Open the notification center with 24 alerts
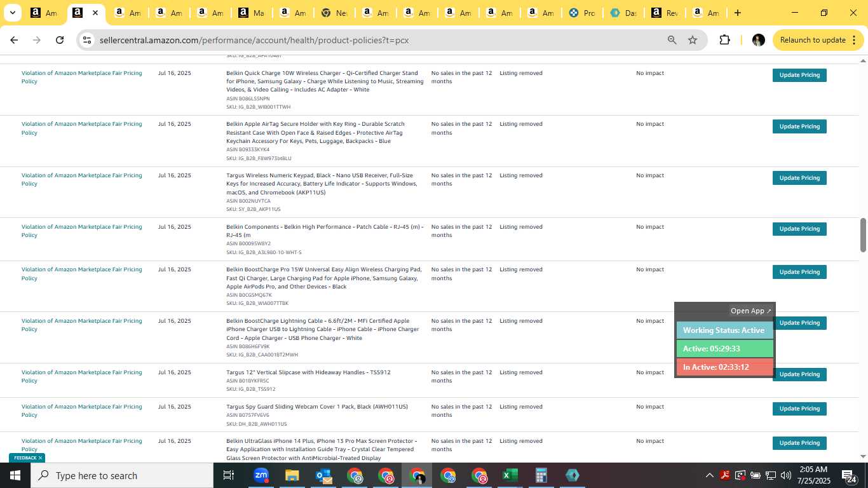 coord(850,475)
